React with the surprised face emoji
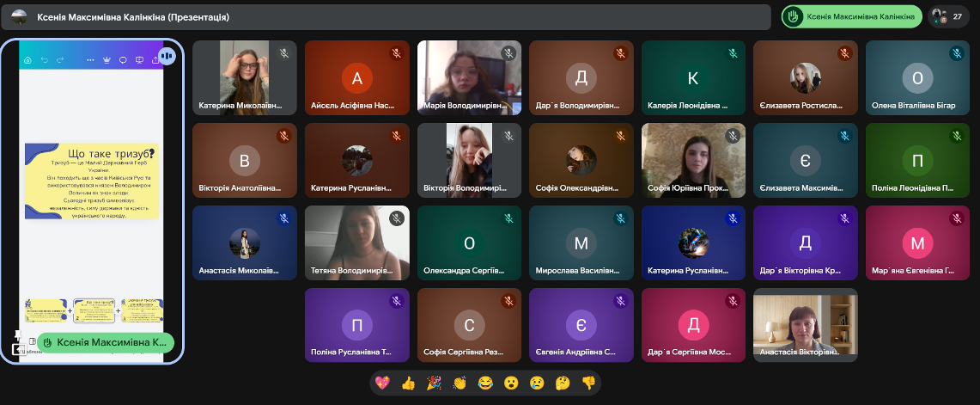980x405 pixels. coord(511,383)
